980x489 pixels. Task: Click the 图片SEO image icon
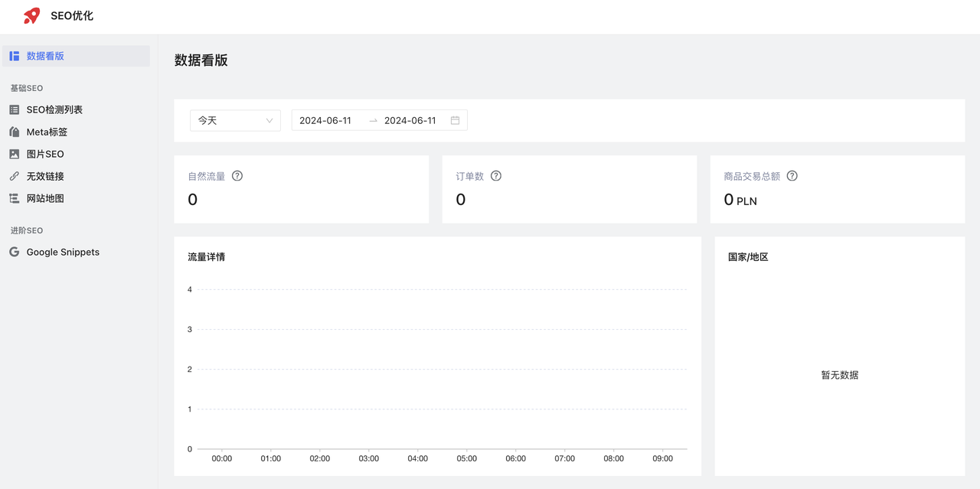pyautogui.click(x=15, y=155)
